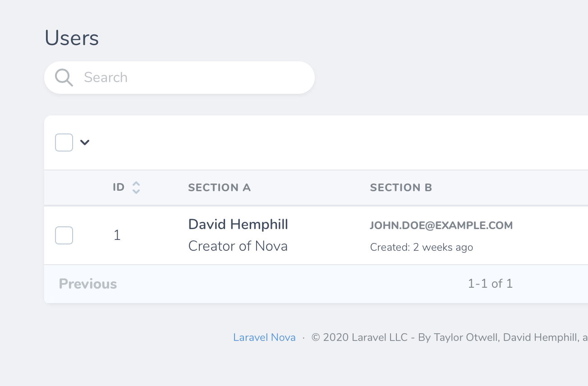The image size is (588, 386).
Task: Select the select-all checkbox above the table
Action: pyautogui.click(x=64, y=142)
